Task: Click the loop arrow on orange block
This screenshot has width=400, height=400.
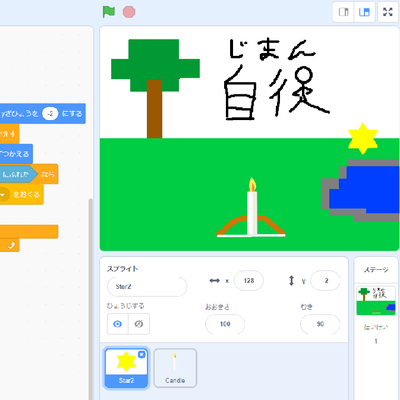Action: pyautogui.click(x=12, y=245)
